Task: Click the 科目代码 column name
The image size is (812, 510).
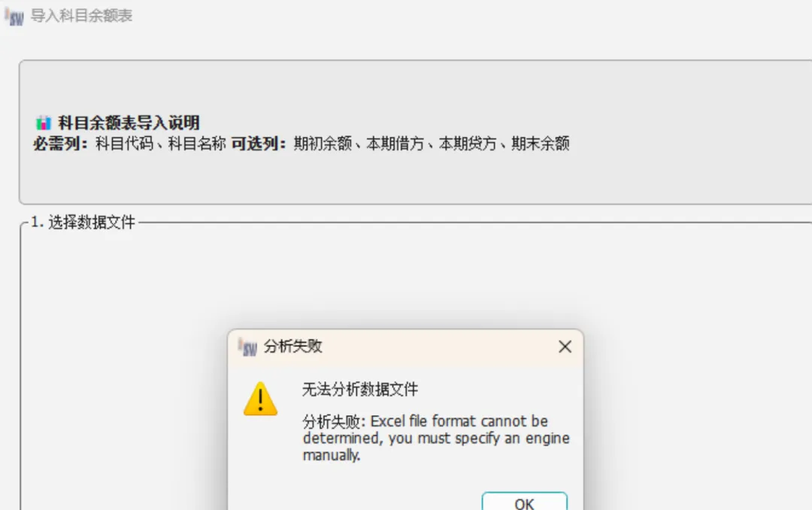Action: [124, 144]
